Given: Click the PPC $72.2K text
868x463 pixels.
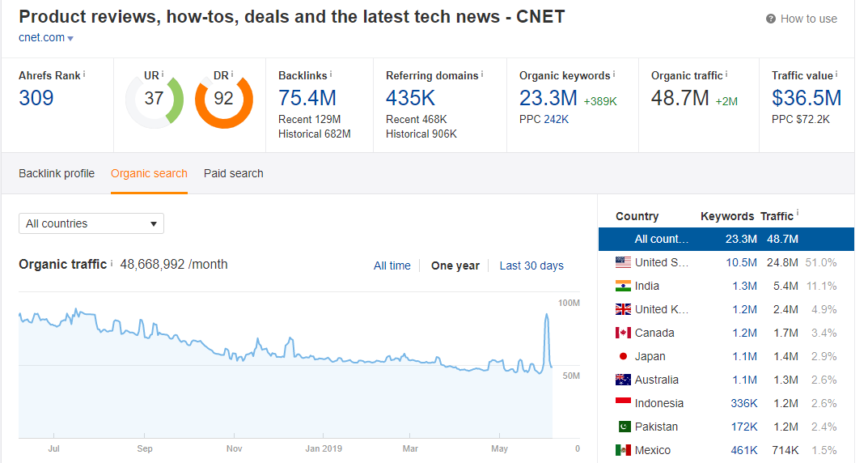Looking at the screenshot, I should tap(801, 119).
